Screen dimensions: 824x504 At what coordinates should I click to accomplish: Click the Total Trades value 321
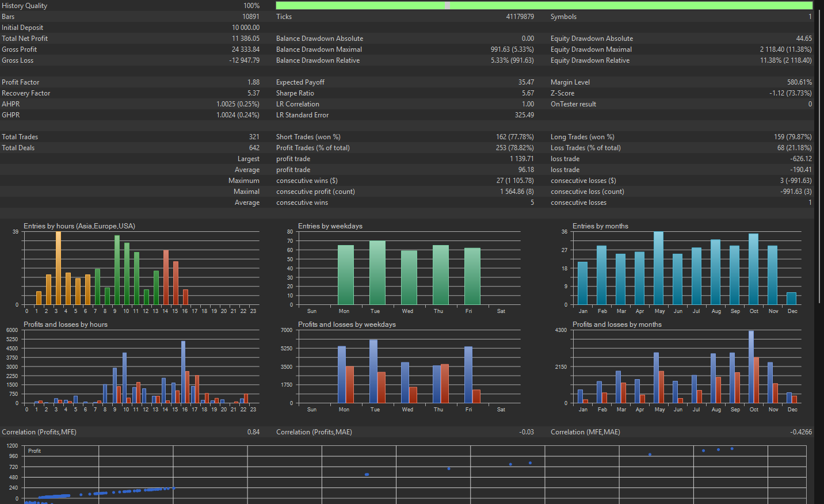pyautogui.click(x=254, y=137)
